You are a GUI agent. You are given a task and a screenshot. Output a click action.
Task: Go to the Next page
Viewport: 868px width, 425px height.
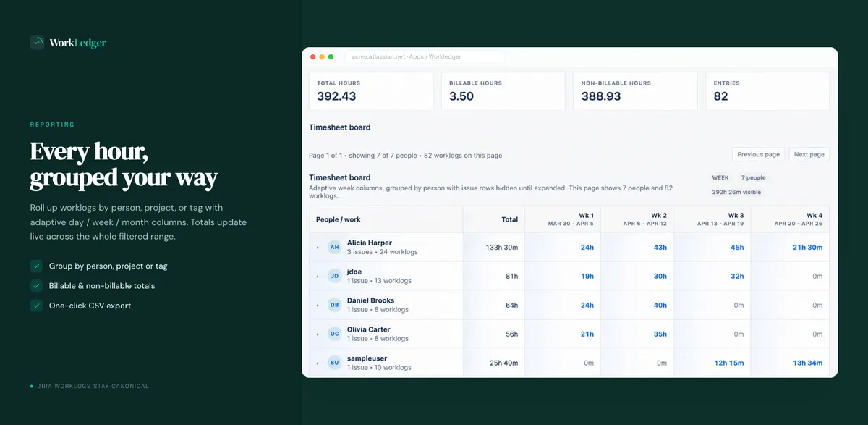[809, 154]
